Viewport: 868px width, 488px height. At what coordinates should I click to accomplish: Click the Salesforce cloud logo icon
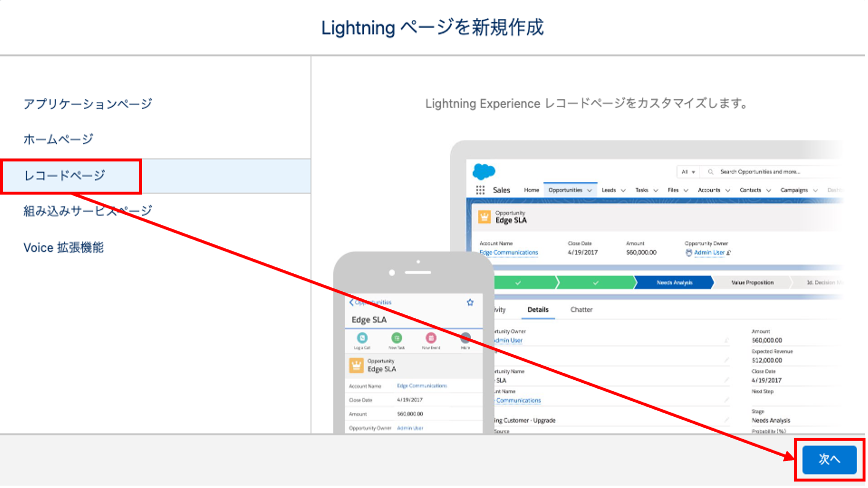(484, 171)
